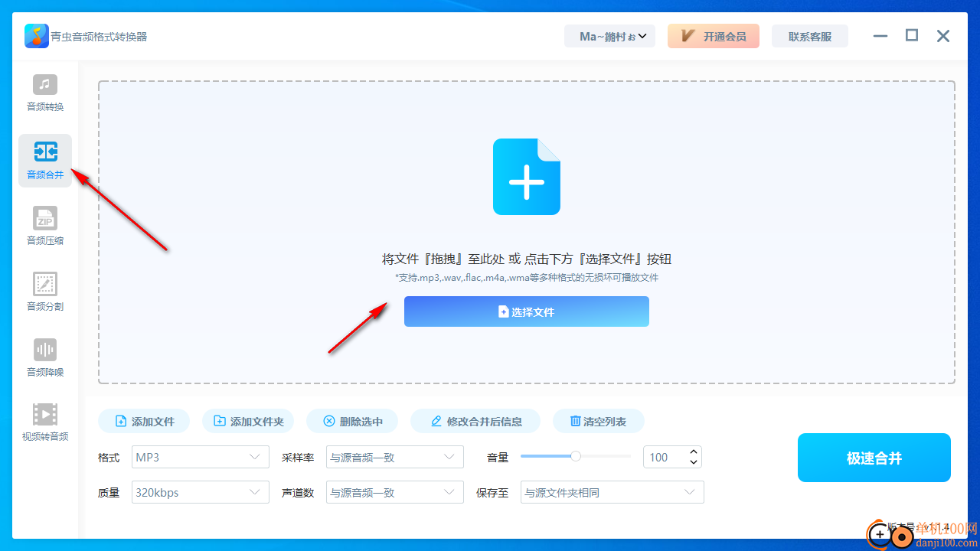Click the 添加文件 icon button
The image size is (980, 551).
(143, 420)
